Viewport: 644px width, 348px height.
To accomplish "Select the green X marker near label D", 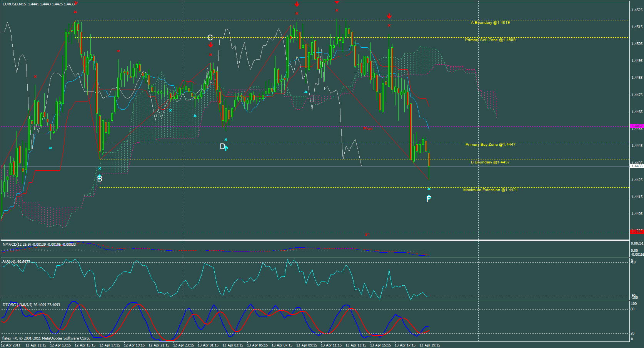I will click(x=226, y=140).
